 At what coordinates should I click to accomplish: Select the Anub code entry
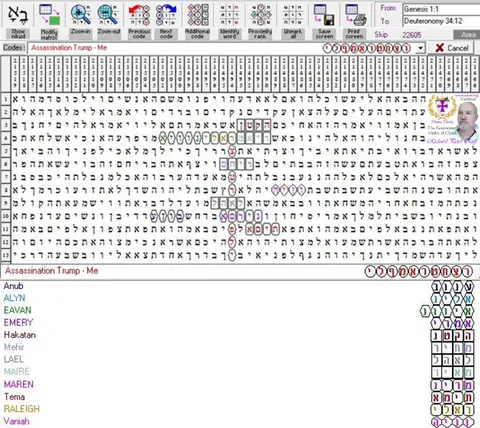point(13,286)
